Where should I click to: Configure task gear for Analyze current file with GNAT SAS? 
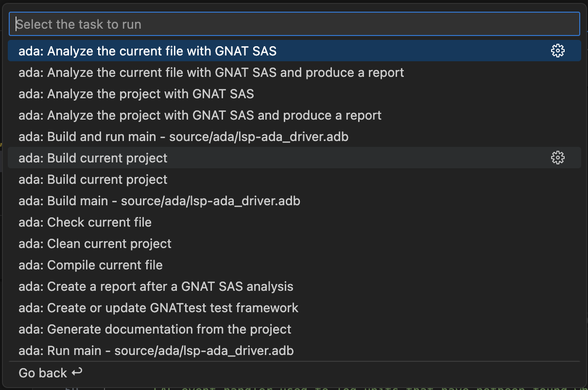click(x=558, y=51)
